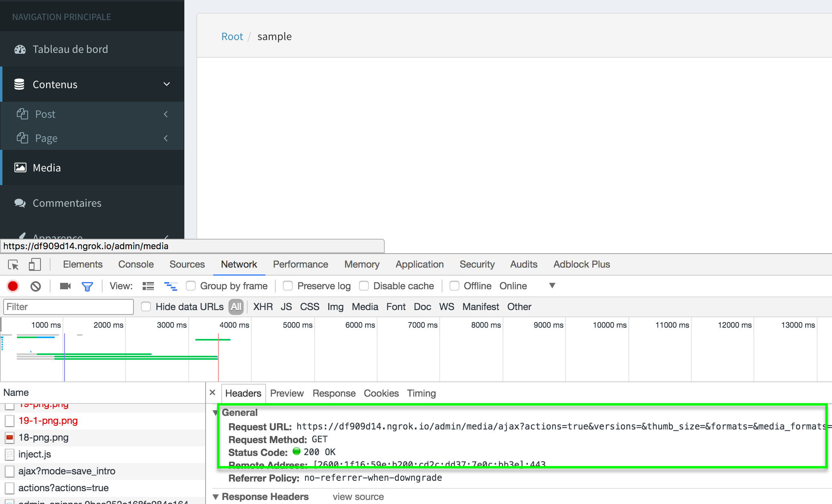Enable the Preserve log checkbox
This screenshot has height=504, width=832.
coord(288,286)
